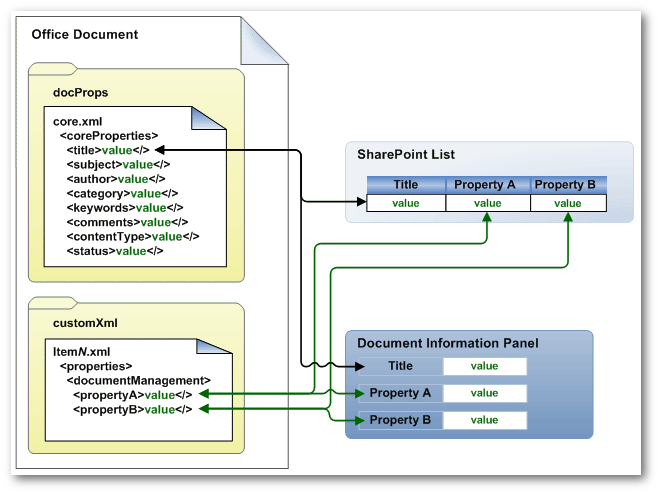Select the value cell under Title column

406,203
